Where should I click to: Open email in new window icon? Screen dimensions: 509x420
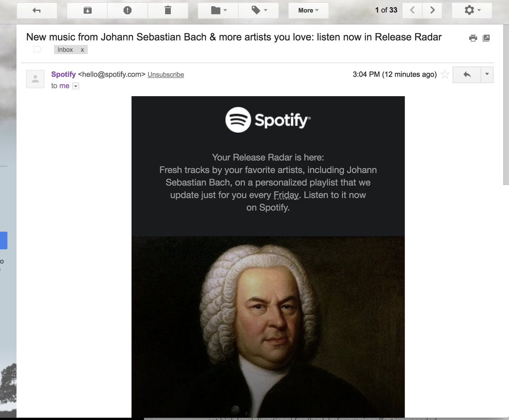coord(486,38)
